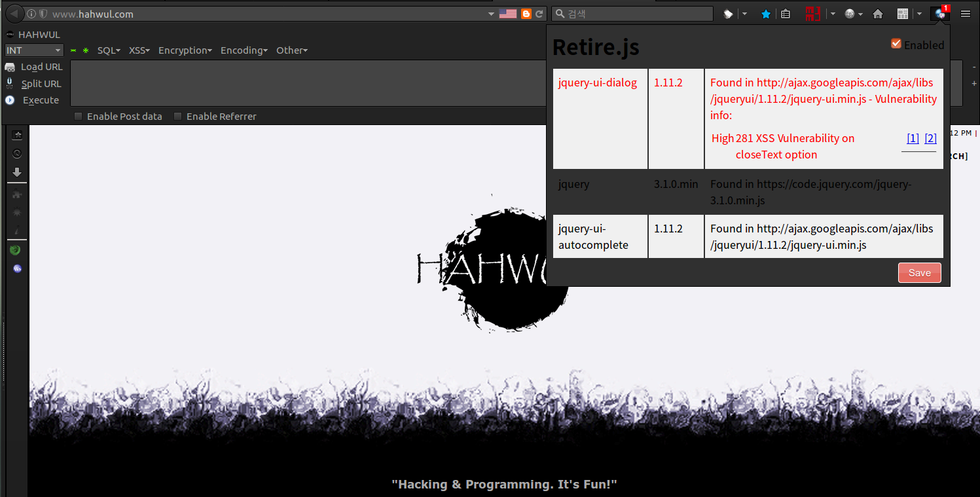Show bookmarks list clipboard icon

786,14
